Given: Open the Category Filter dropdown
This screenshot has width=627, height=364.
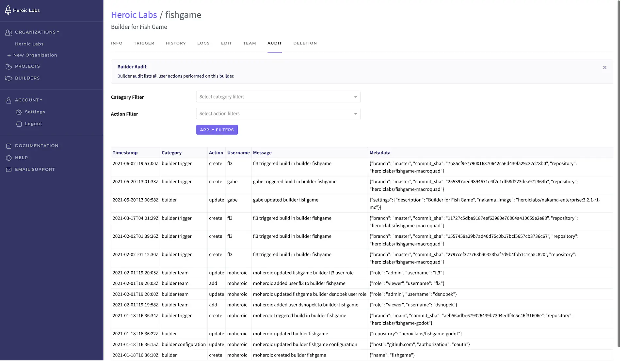Looking at the screenshot, I should (x=278, y=96).
